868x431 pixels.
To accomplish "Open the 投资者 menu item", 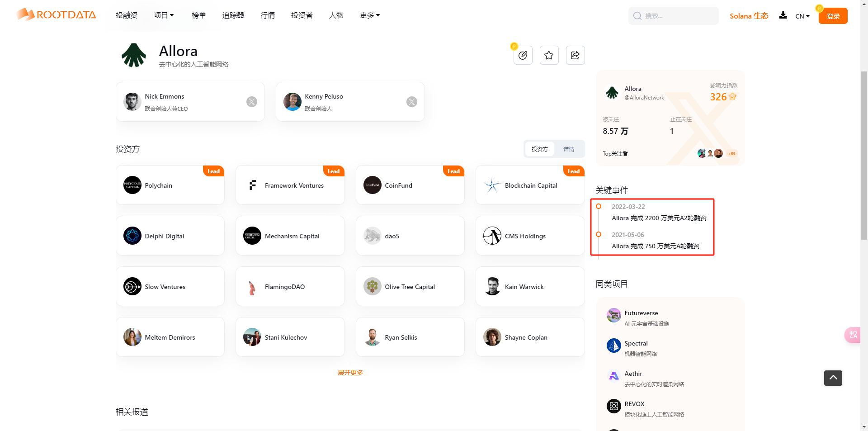I will (x=302, y=15).
